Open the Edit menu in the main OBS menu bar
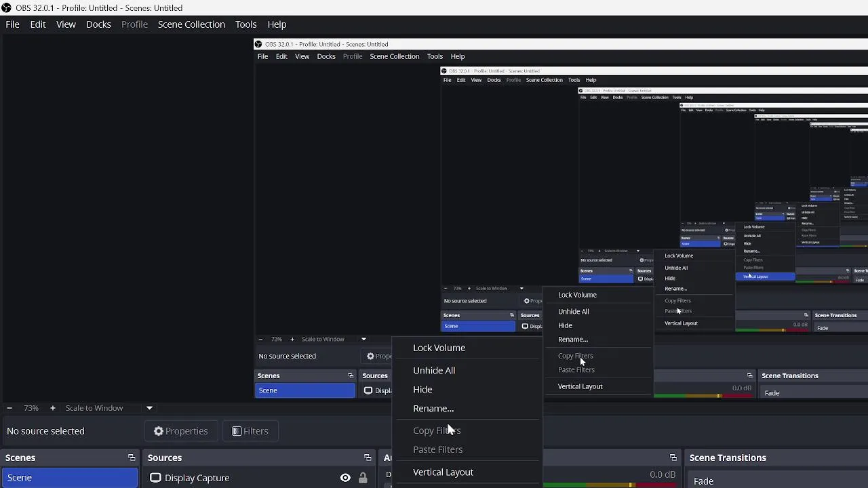868x488 pixels. click(x=38, y=24)
